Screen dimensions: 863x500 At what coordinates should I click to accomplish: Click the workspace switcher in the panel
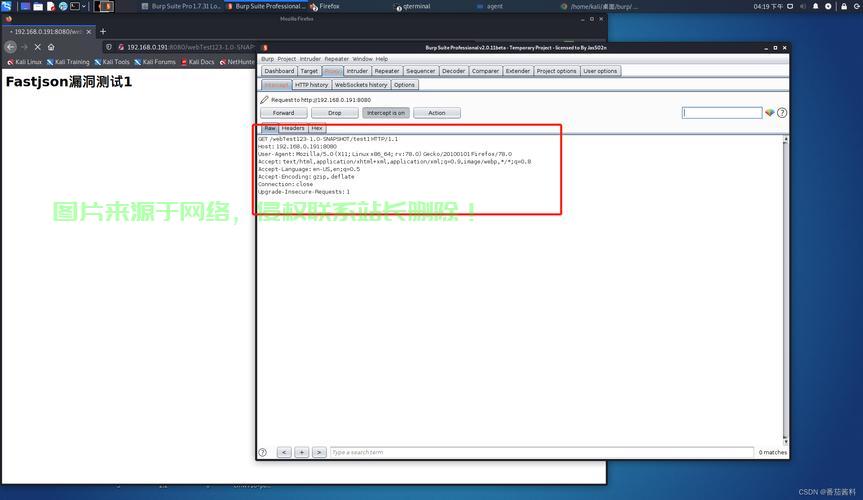coord(103,6)
